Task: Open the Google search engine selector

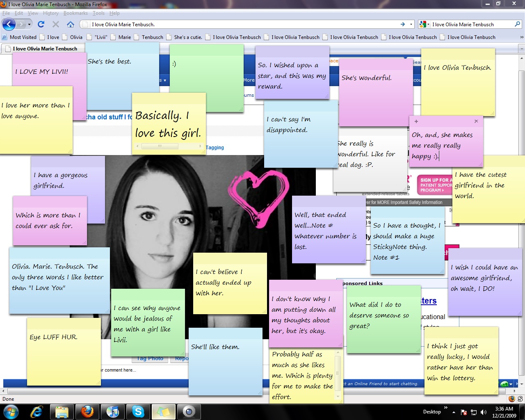Action: (x=424, y=24)
